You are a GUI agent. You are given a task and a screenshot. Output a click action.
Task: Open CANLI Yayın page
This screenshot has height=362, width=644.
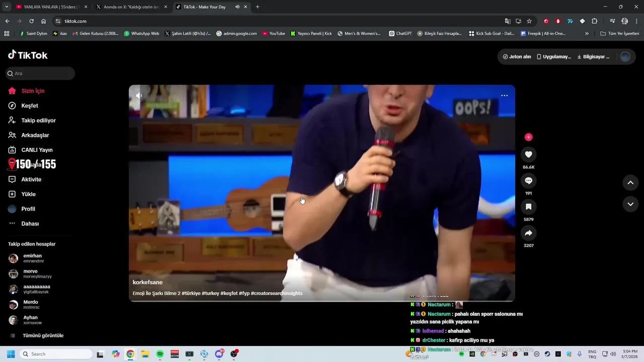pyautogui.click(x=37, y=150)
